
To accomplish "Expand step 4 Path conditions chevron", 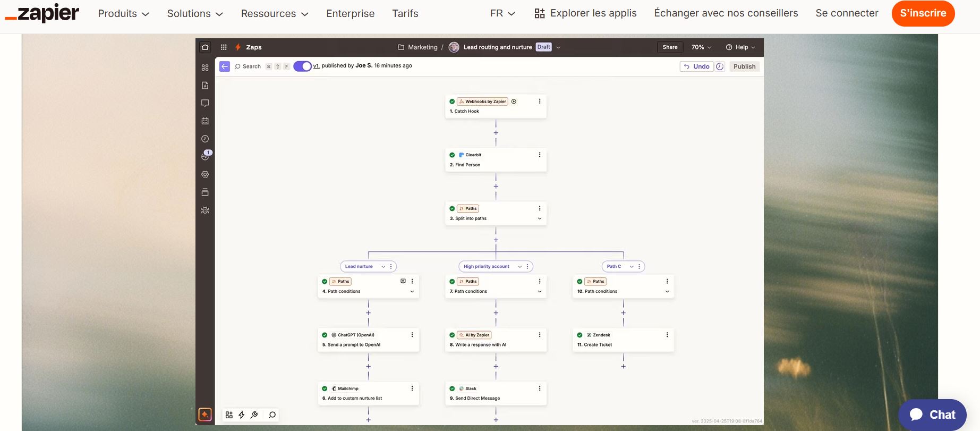I will (x=412, y=292).
